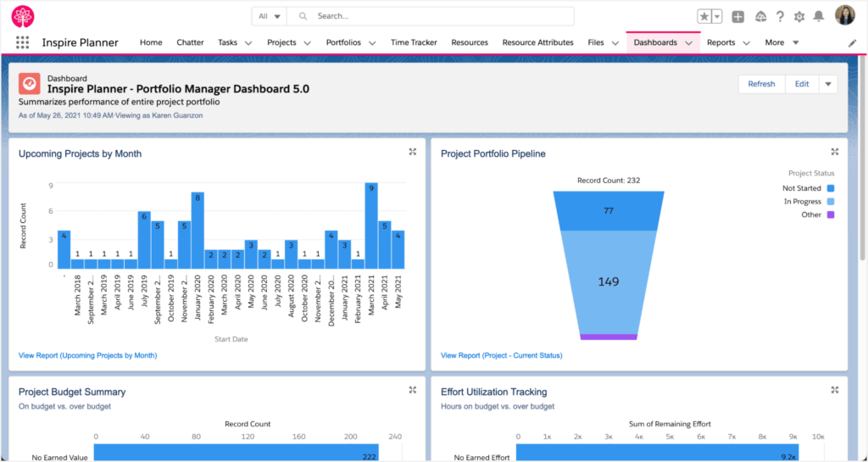Open the user profile avatar
The height and width of the screenshot is (462, 868).
point(845,15)
